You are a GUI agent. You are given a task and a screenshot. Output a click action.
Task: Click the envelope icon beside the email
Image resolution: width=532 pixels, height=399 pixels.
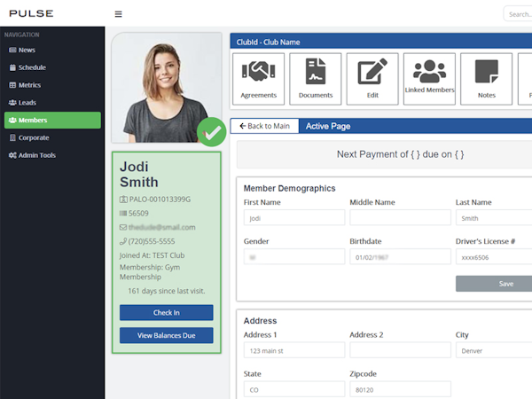[123, 227]
